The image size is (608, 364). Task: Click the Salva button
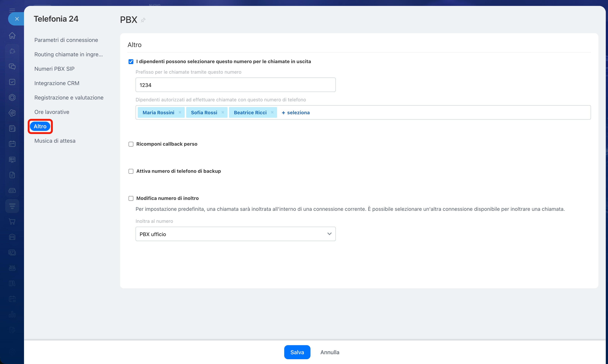click(297, 352)
